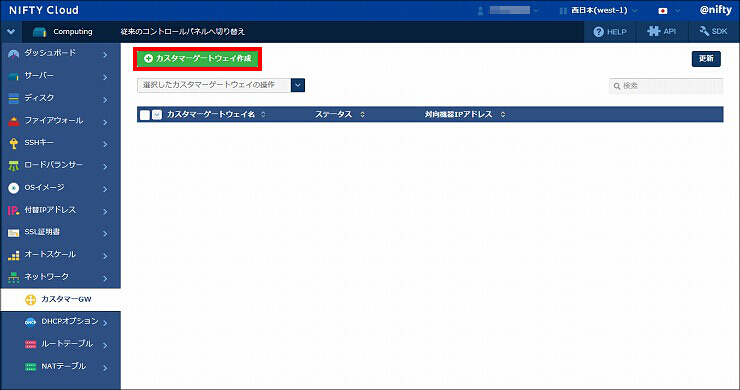Click the DHCP option icon
Viewport: 740px width, 390px height.
(x=30, y=322)
